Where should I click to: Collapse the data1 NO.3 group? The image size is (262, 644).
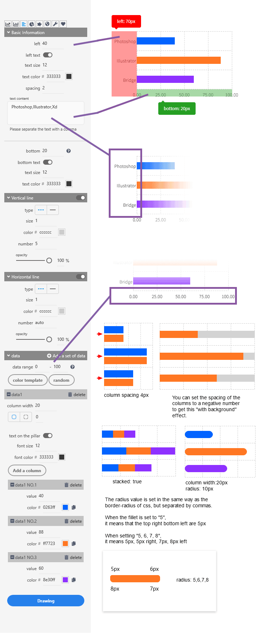click(x=12, y=557)
